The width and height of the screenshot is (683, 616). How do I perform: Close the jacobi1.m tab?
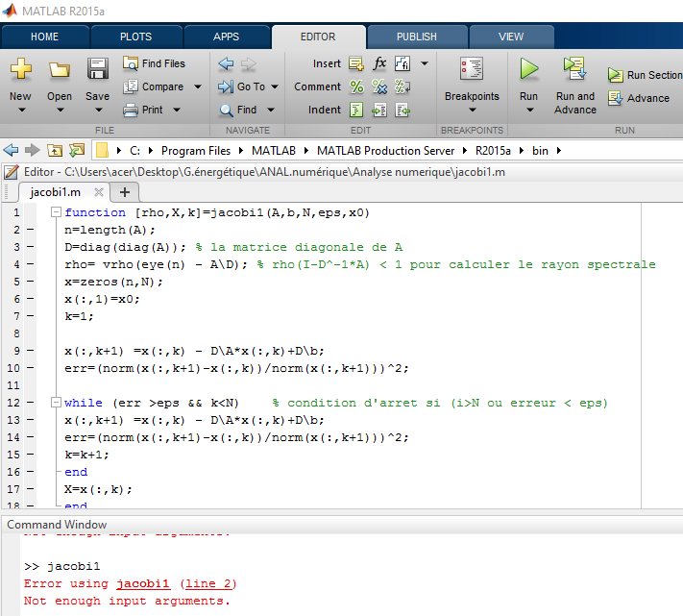pos(99,191)
